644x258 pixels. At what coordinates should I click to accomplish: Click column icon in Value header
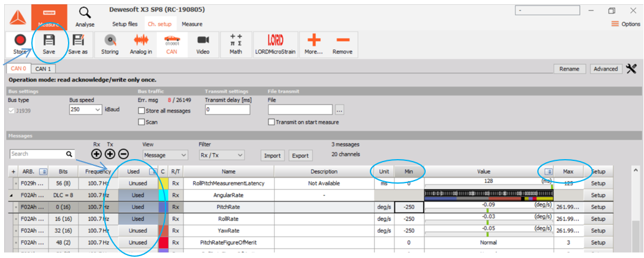pyautogui.click(x=548, y=171)
